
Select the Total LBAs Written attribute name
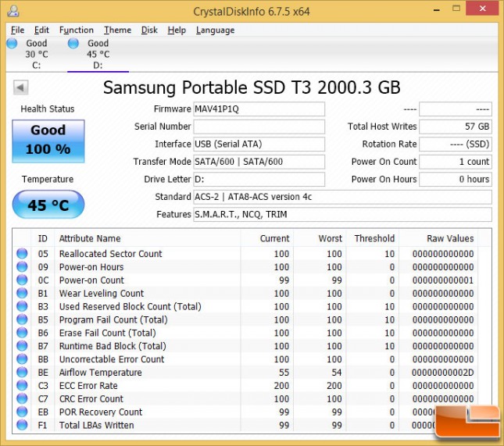click(96, 425)
